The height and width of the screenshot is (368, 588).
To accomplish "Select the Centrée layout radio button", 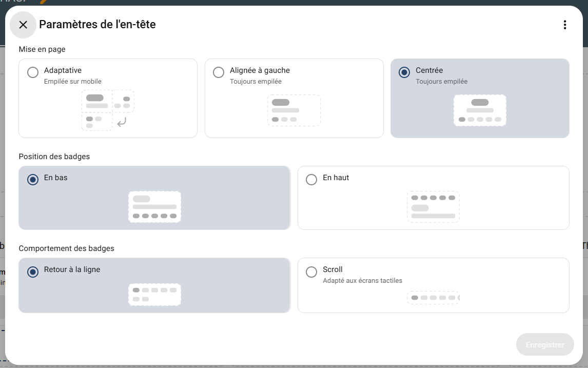I will pos(404,72).
